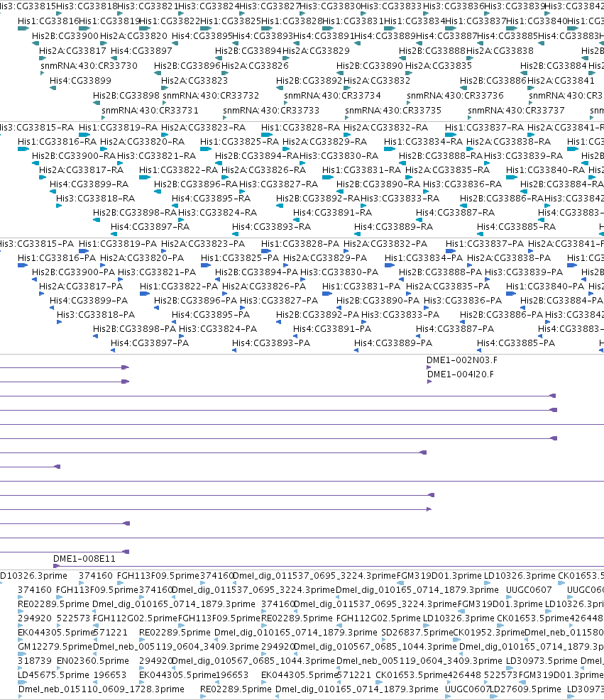Click purple arrowhead below DME1-002N03.F label
Image resolution: width=604 pixels, height=700 pixels.
coord(429,367)
